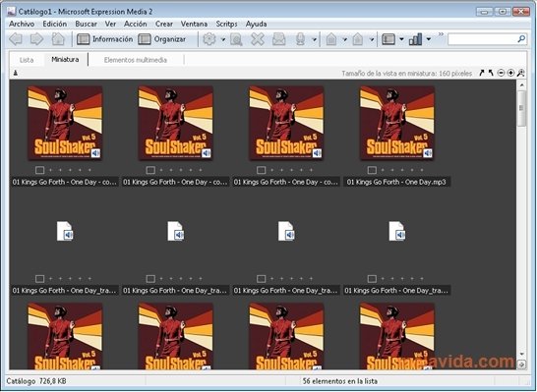Click the envelope mail icon in toolbar
This screenshot has height=392, width=537.
coord(278,39)
